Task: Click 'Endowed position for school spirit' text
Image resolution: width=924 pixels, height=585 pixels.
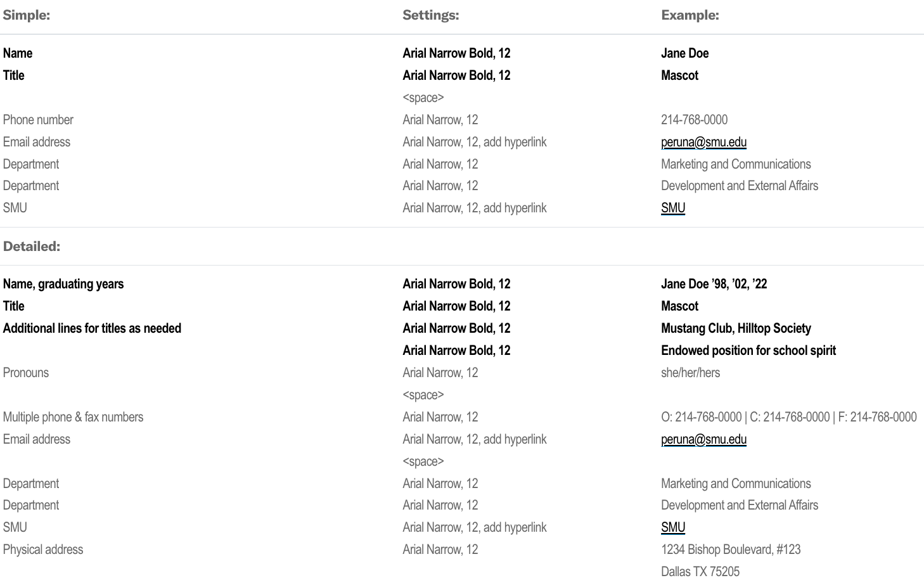Action: point(748,350)
